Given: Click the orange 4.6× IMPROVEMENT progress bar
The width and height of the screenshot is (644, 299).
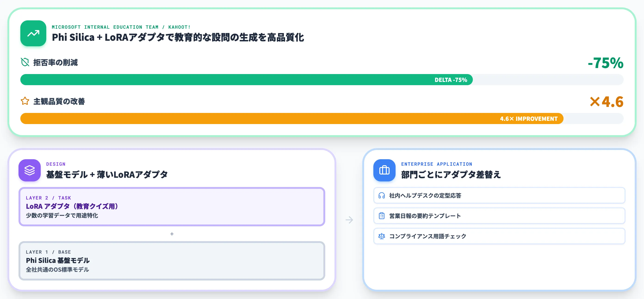Looking at the screenshot, I should (292, 118).
